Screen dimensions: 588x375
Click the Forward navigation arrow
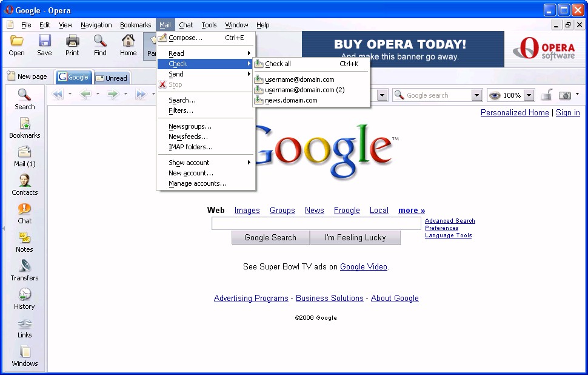113,94
